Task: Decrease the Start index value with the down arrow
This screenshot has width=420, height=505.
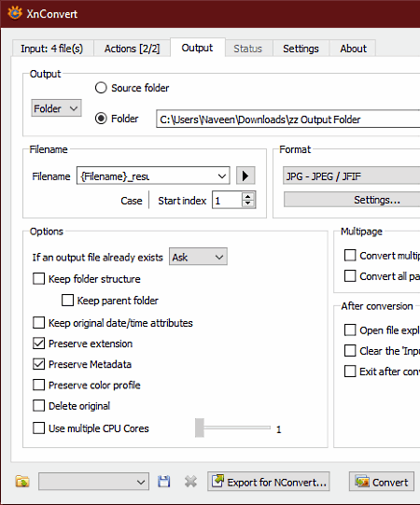Action: click(x=247, y=203)
